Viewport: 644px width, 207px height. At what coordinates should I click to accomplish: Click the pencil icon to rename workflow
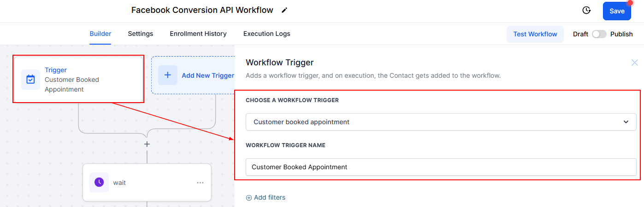tap(284, 10)
